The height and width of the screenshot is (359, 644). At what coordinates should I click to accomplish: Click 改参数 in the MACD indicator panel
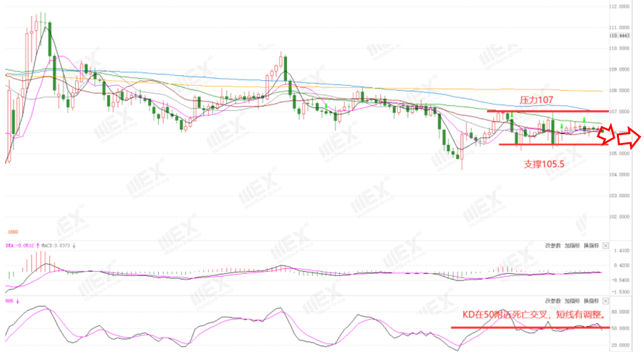(553, 246)
